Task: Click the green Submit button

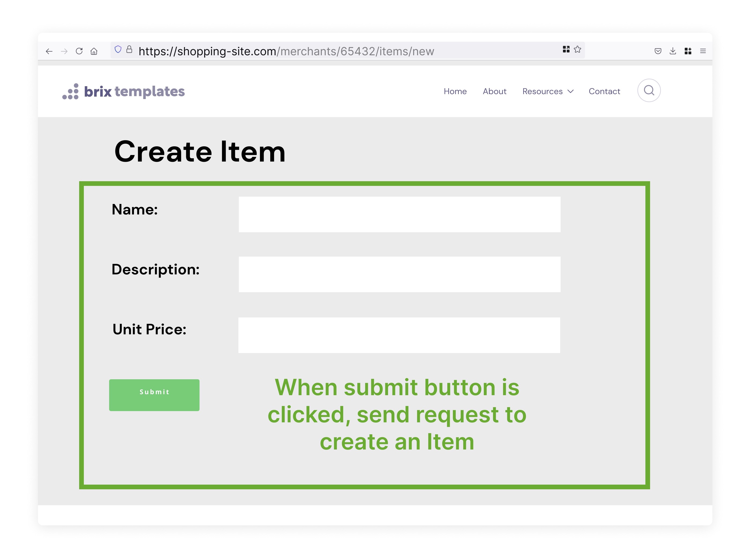Action: point(154,395)
